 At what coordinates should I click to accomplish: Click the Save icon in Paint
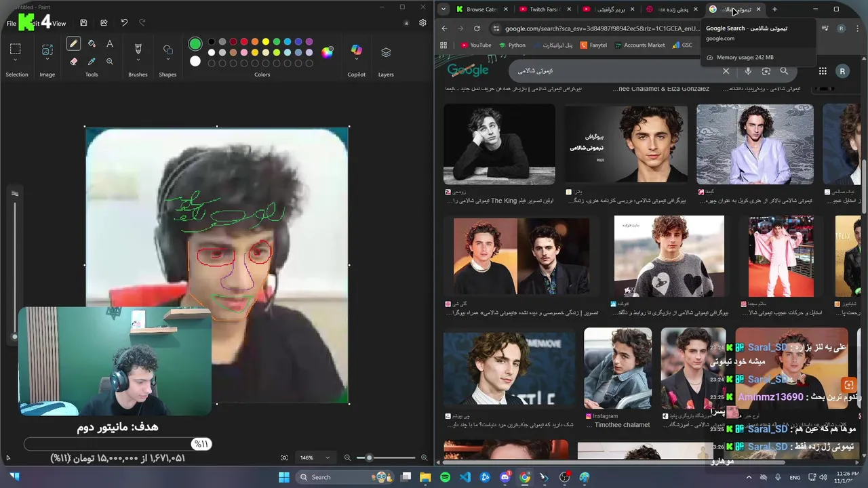83,23
